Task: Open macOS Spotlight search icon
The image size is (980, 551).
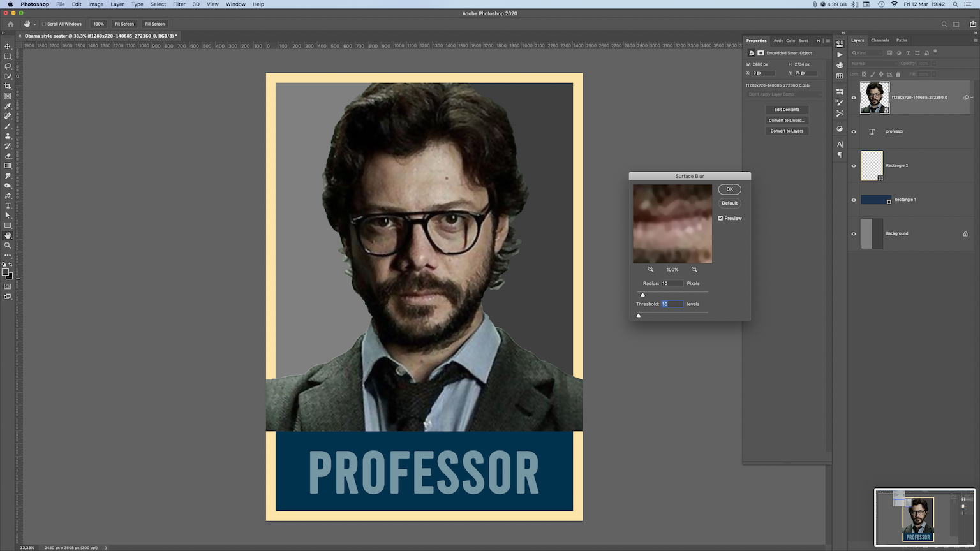Action: click(x=955, y=4)
